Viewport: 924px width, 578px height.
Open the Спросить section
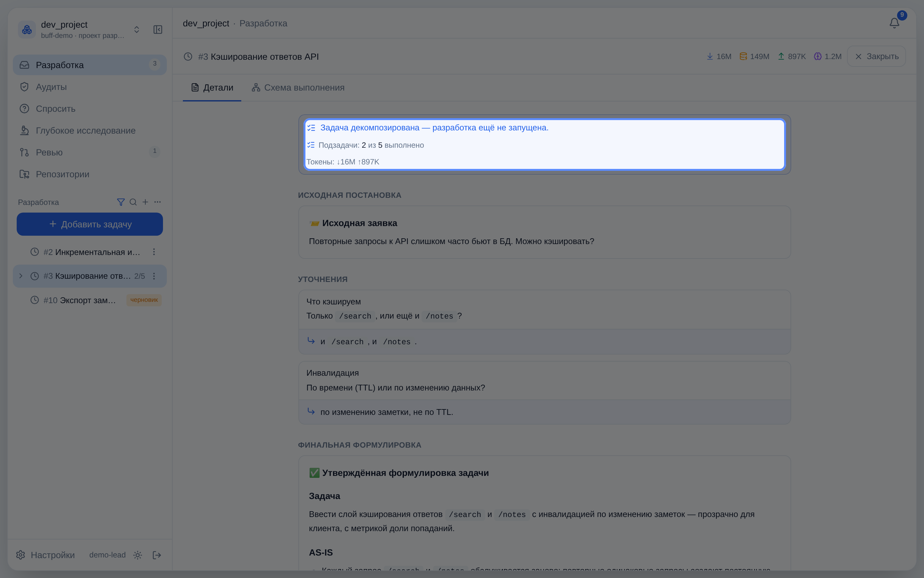90,109
